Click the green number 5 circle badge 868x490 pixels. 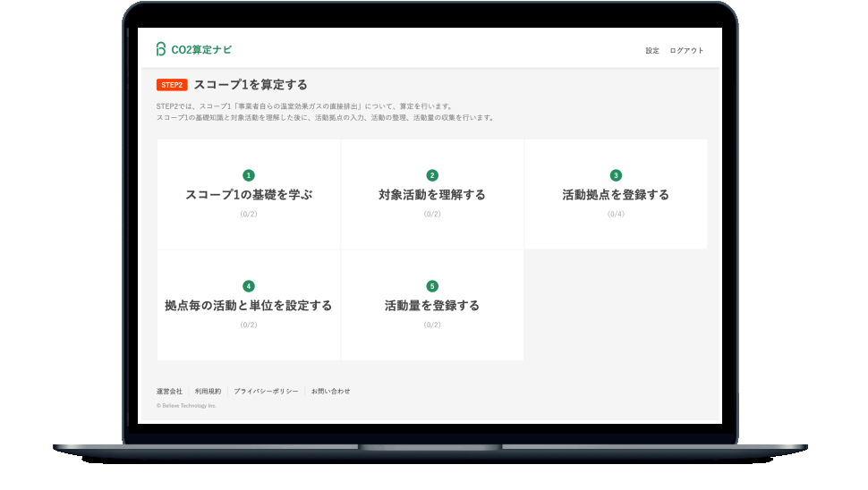pos(432,286)
